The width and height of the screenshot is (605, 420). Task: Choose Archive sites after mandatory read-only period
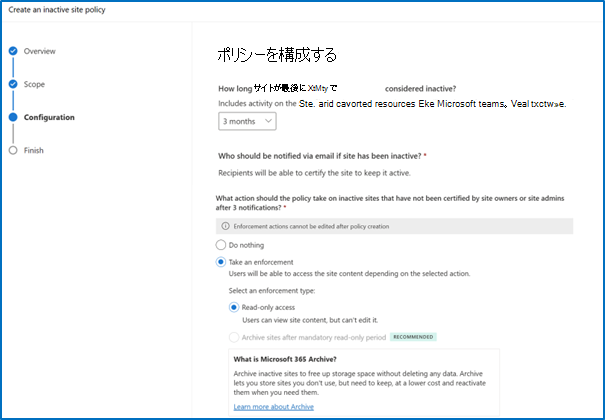[x=234, y=337]
